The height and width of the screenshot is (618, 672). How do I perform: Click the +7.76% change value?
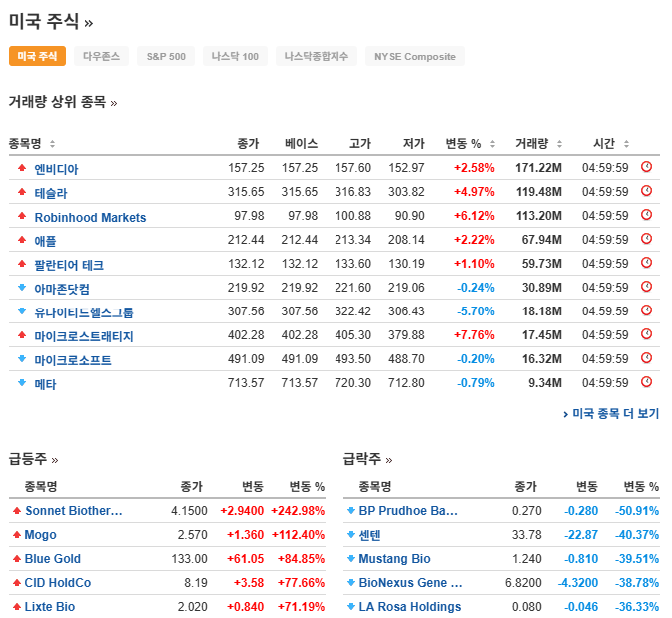tap(474, 335)
